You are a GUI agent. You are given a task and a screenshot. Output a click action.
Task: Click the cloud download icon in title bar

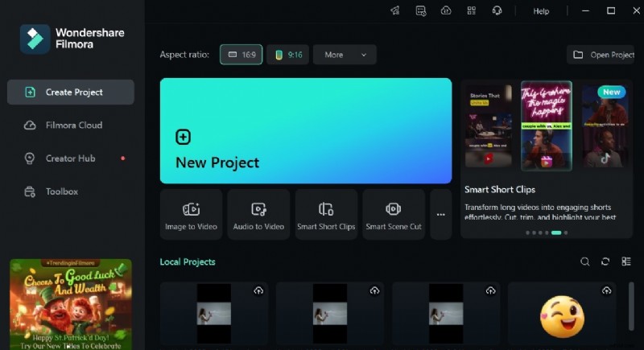(446, 10)
